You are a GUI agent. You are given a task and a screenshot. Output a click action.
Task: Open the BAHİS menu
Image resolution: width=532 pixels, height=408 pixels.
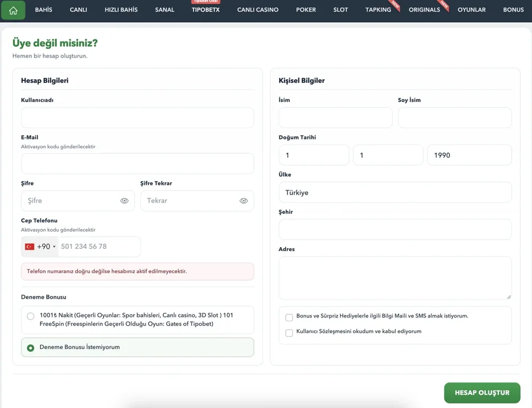click(x=44, y=10)
